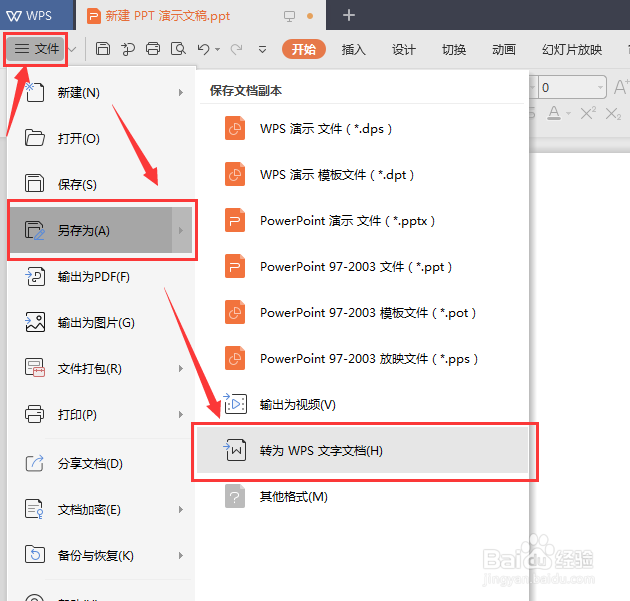This screenshot has height=601, width=630.
Task: Expand the dropdown arrow beside 文件
Action: click(73, 49)
